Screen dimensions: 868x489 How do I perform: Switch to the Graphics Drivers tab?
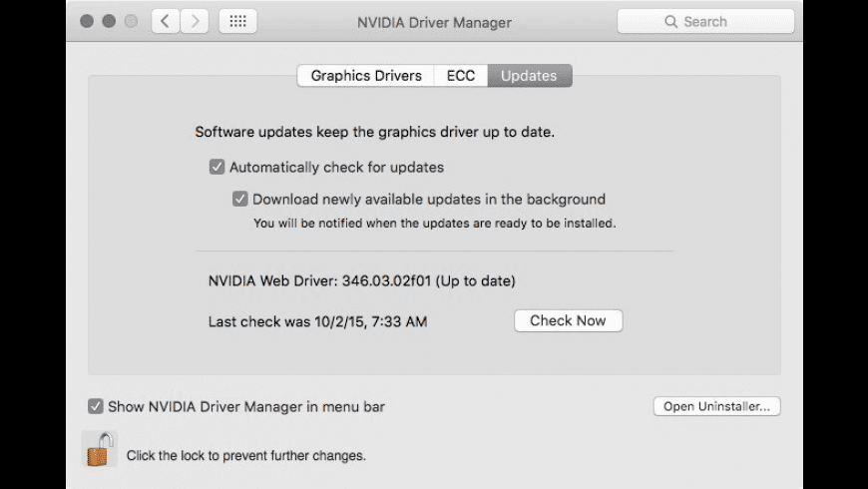click(365, 76)
